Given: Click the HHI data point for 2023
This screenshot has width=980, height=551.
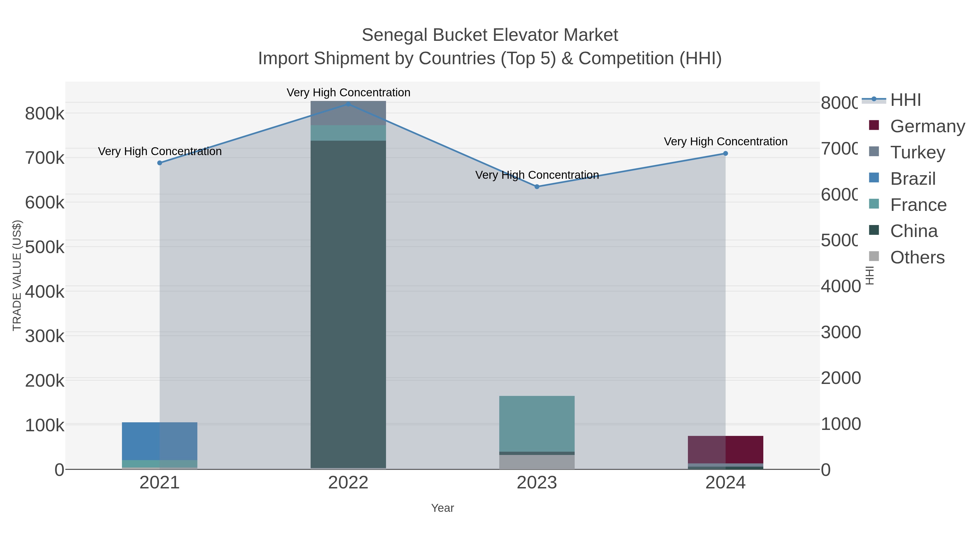Looking at the screenshot, I should point(537,187).
